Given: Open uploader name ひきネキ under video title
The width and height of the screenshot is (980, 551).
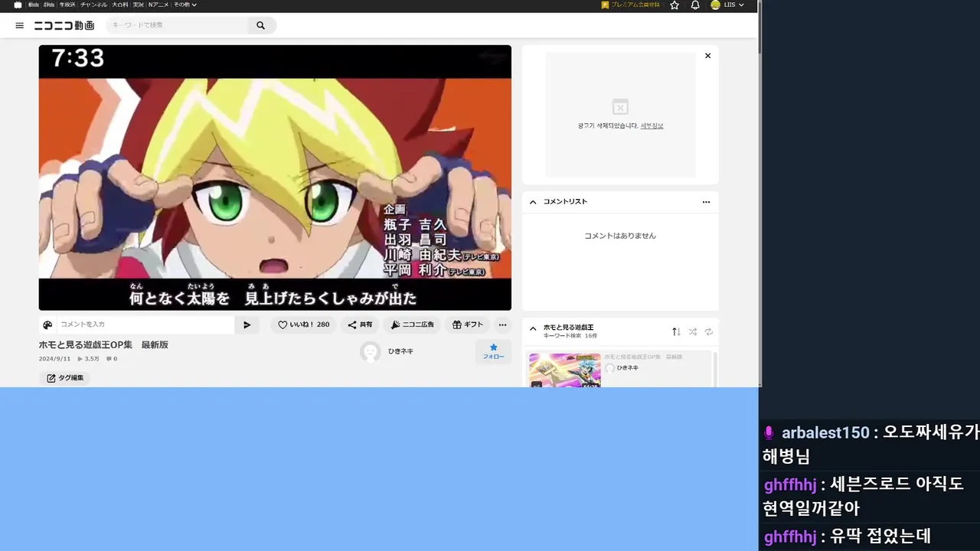Looking at the screenshot, I should coord(400,351).
